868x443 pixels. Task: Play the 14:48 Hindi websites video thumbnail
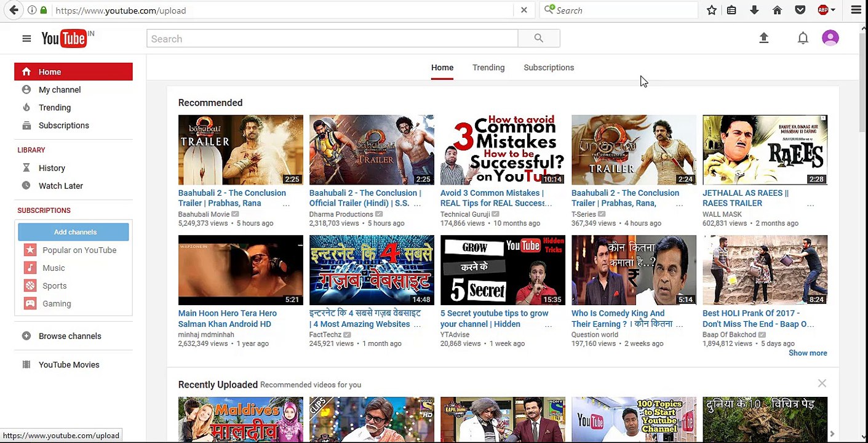tap(372, 270)
